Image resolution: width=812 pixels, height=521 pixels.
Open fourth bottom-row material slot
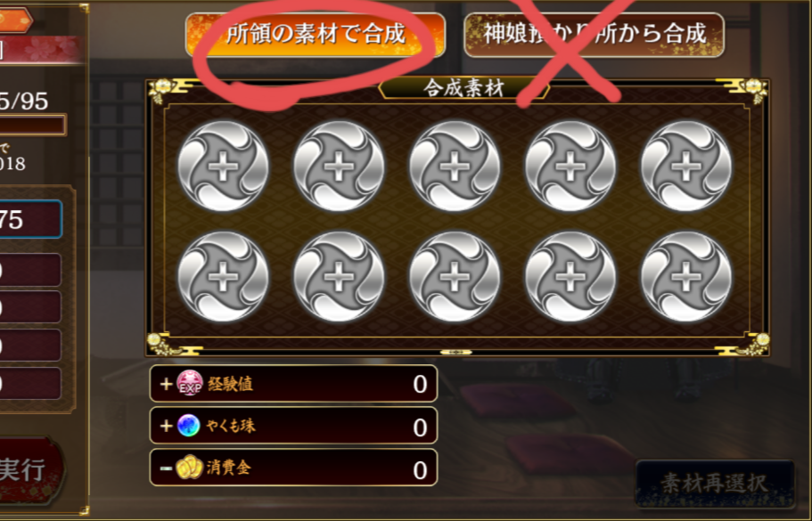[570, 277]
